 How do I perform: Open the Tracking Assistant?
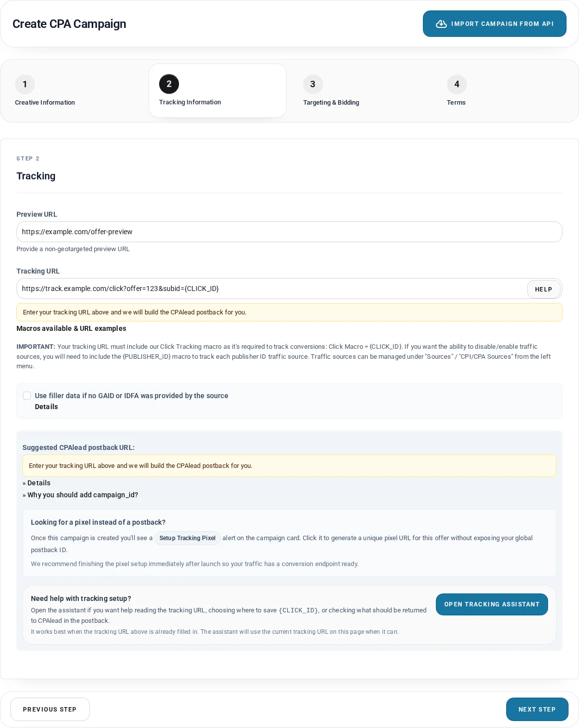point(492,604)
